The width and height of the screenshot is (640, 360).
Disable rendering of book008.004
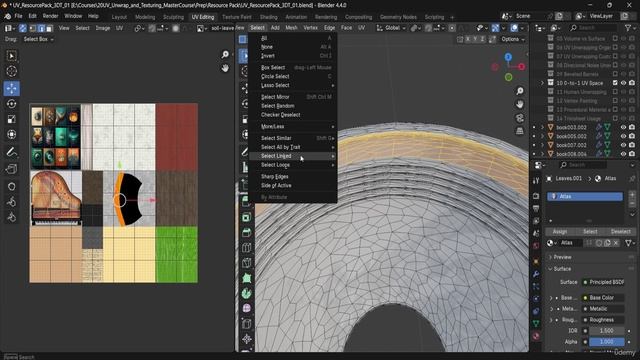(x=632, y=154)
